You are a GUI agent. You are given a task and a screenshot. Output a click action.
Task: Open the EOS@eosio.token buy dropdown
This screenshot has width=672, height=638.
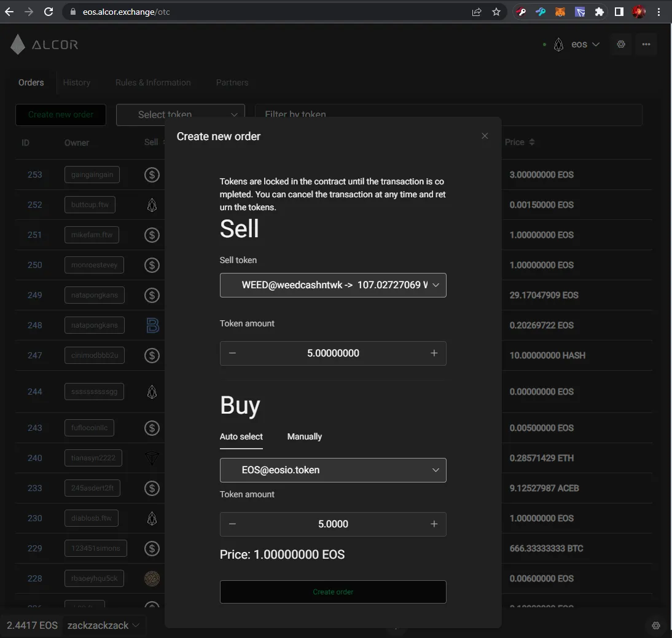pyautogui.click(x=333, y=470)
